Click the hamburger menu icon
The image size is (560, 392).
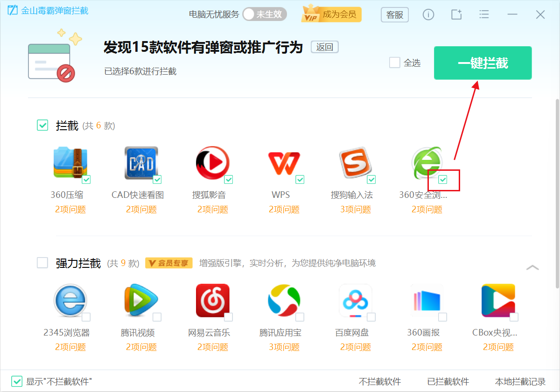coord(484,14)
